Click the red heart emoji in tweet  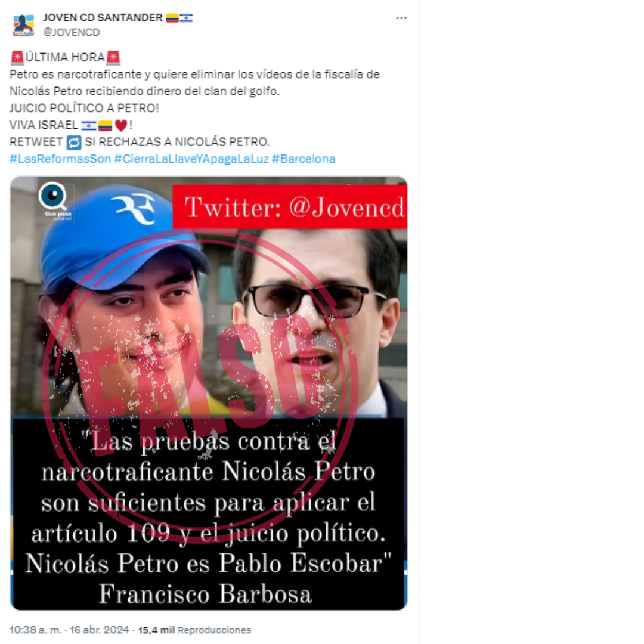(x=120, y=125)
